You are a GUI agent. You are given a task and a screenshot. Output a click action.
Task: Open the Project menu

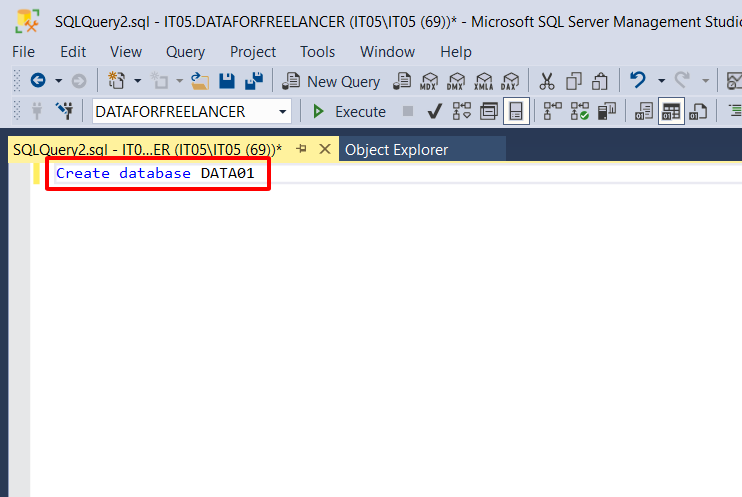(253, 52)
